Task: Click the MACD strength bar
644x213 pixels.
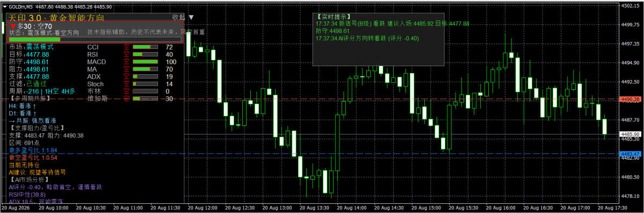Action: [x=146, y=62]
